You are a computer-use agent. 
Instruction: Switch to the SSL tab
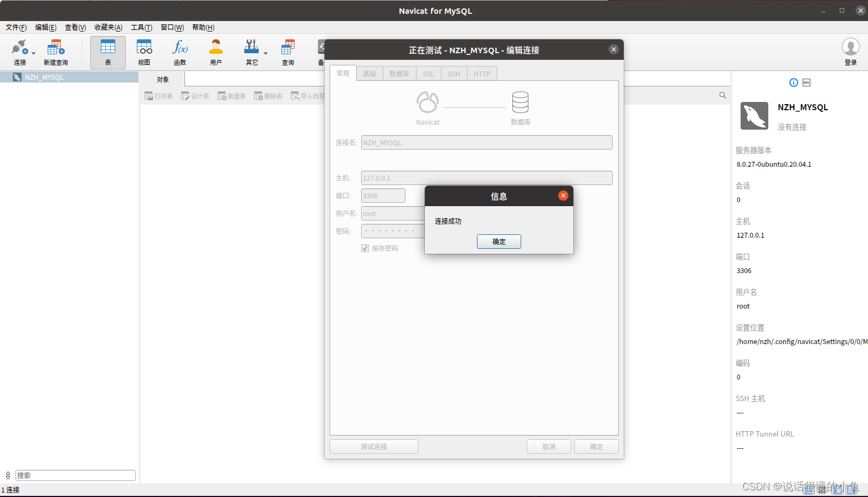pyautogui.click(x=429, y=74)
